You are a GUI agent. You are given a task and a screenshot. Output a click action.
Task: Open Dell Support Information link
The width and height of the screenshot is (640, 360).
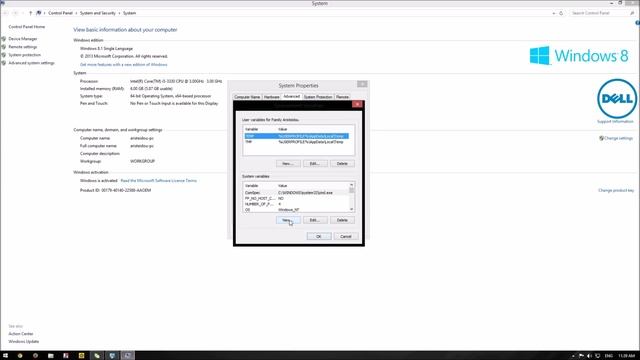tap(615, 122)
